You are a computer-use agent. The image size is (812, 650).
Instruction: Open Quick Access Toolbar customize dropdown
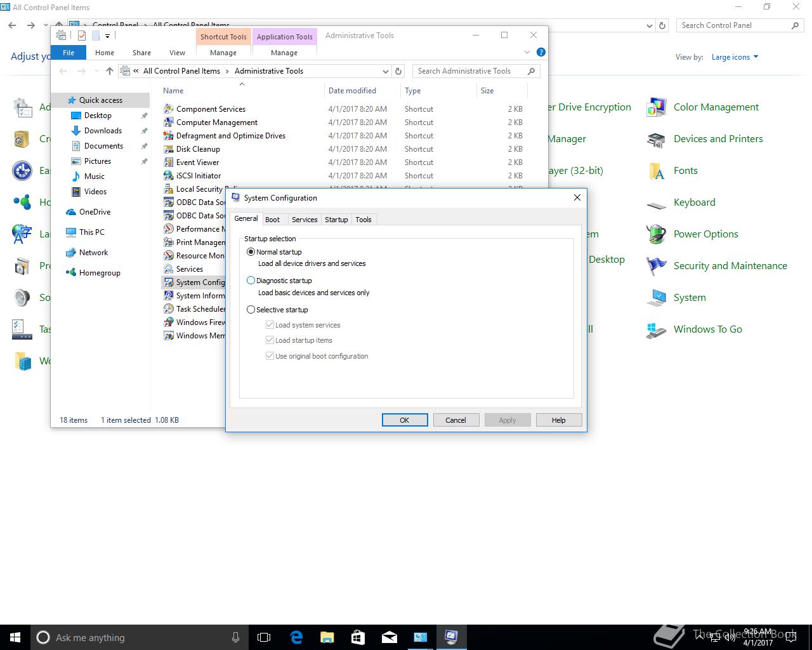coord(107,36)
